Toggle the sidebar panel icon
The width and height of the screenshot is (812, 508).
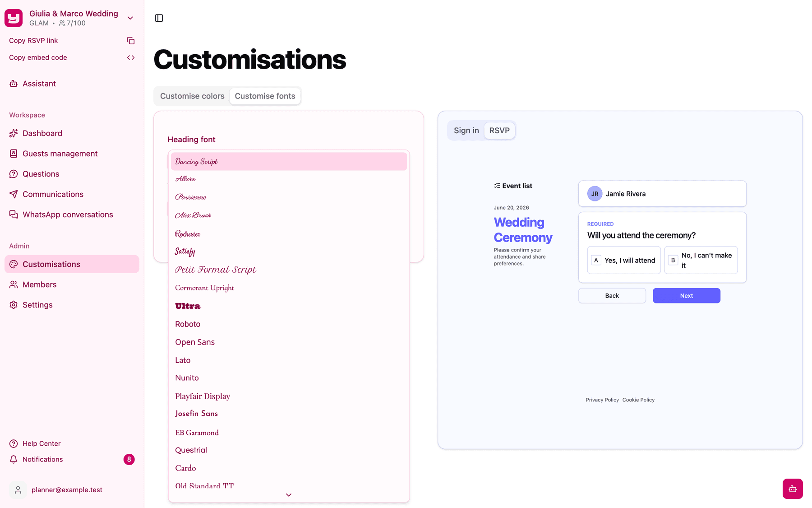point(159,18)
